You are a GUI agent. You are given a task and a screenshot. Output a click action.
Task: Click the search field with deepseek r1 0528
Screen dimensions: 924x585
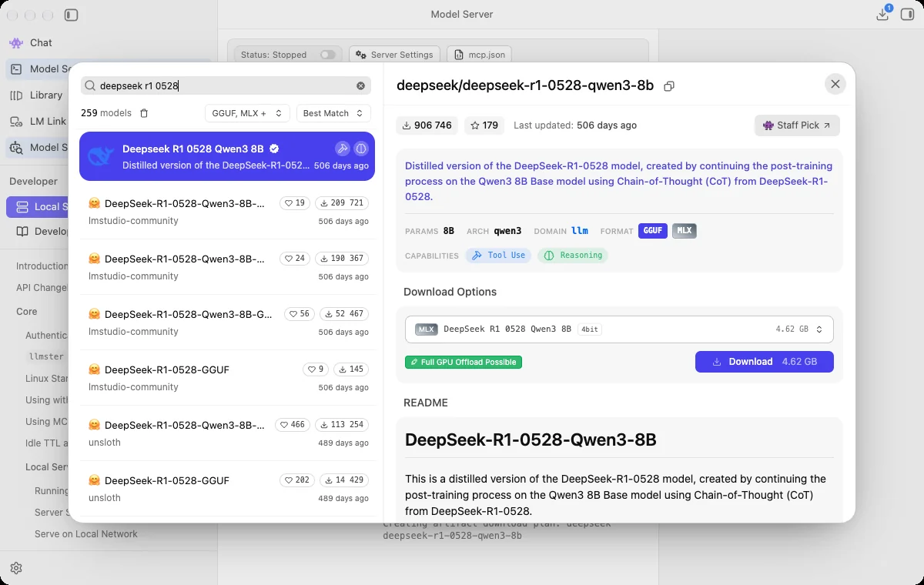pos(226,85)
